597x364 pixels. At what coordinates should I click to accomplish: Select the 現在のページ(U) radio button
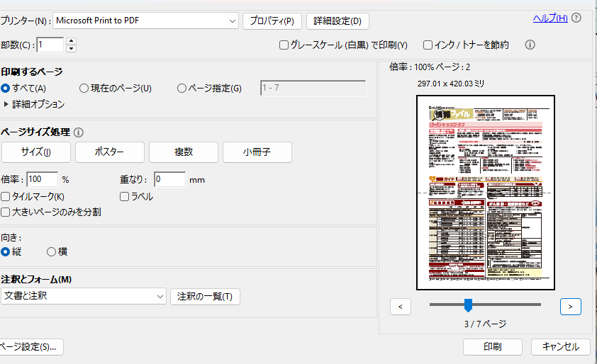point(84,89)
